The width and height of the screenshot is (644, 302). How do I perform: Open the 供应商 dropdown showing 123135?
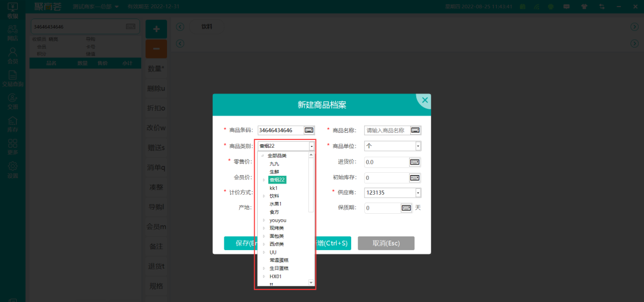click(x=418, y=192)
